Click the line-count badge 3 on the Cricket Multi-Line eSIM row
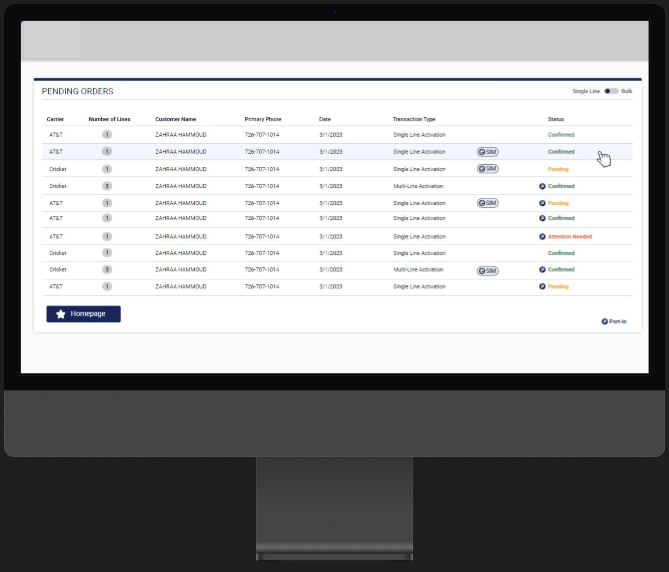Viewport: 669px width, 572px height. (x=107, y=270)
